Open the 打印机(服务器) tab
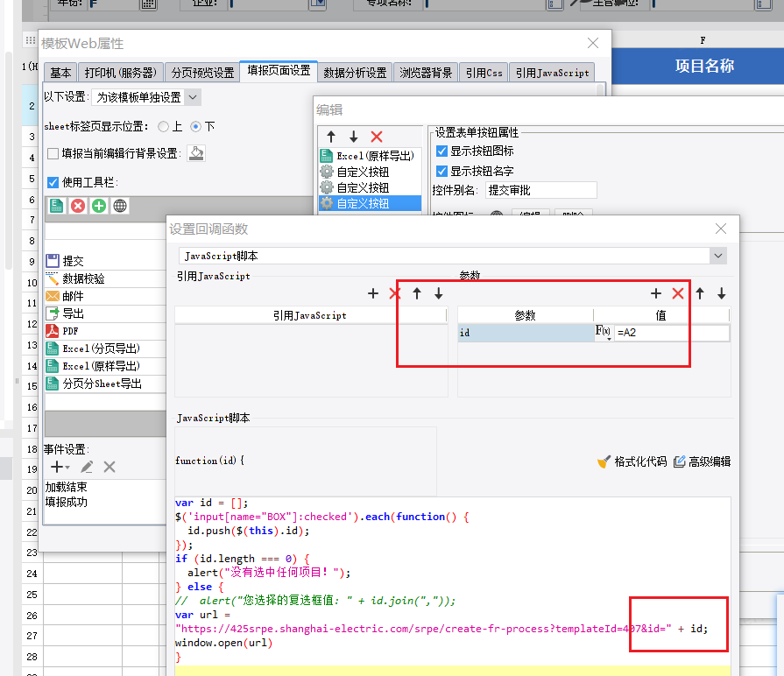 click(121, 73)
